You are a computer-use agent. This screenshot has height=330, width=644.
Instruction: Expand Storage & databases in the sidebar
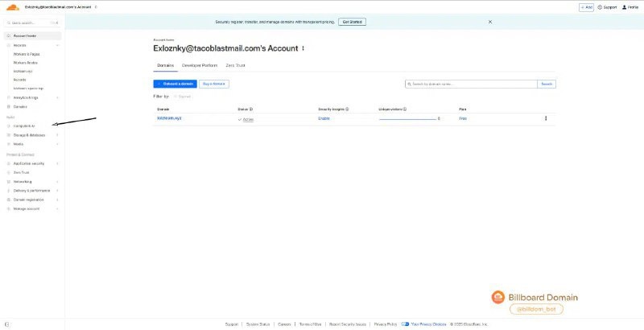tap(32, 135)
